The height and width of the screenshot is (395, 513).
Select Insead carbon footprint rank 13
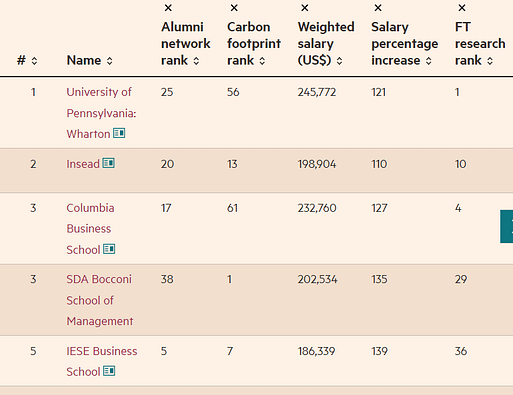[x=232, y=164]
